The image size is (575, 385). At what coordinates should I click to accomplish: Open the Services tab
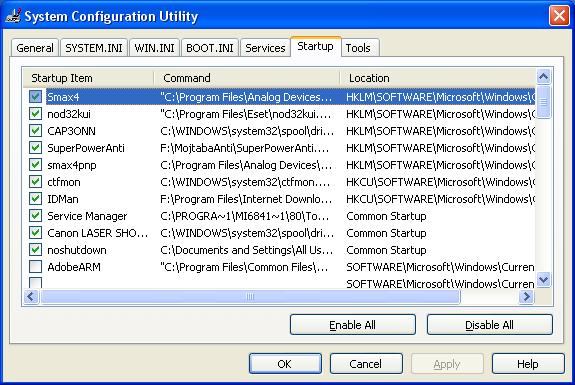[x=265, y=48]
